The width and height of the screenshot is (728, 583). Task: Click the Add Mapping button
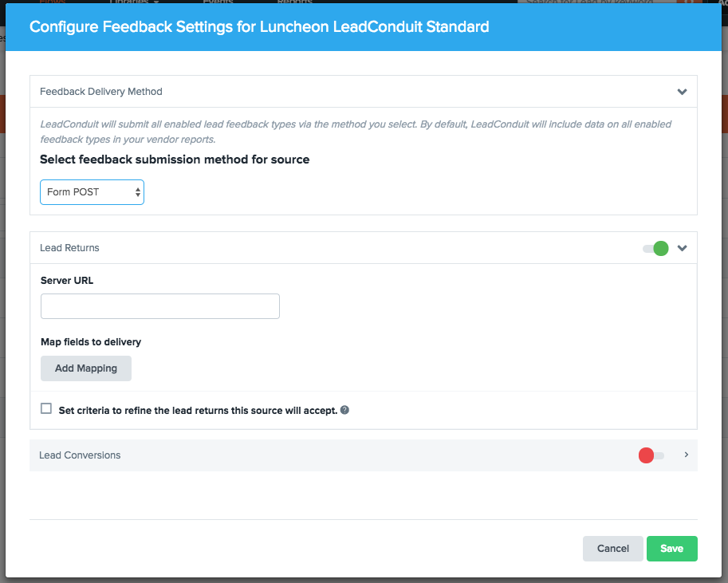86,368
